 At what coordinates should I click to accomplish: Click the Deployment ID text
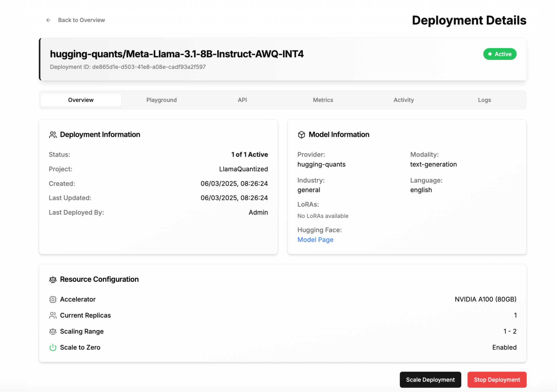point(128,67)
